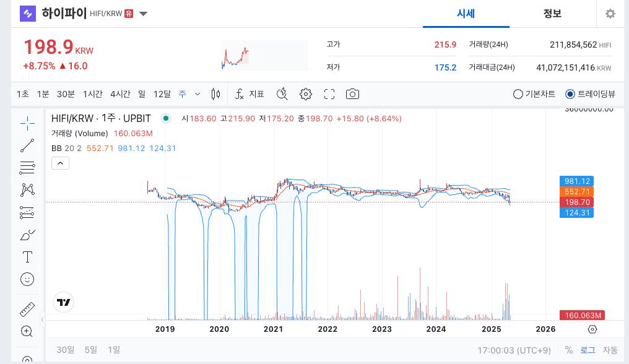Enter fullscreen chart mode
Image resolution: width=629 pixels, height=364 pixels.
329,94
